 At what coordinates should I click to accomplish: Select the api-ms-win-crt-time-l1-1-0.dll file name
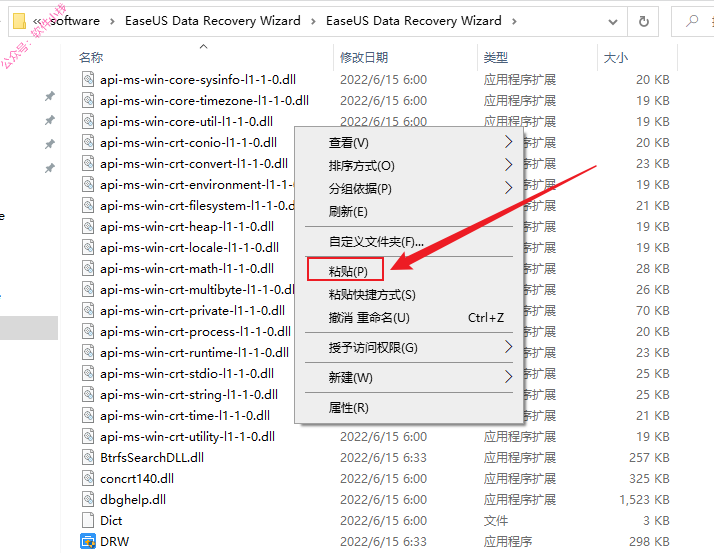coord(185,416)
